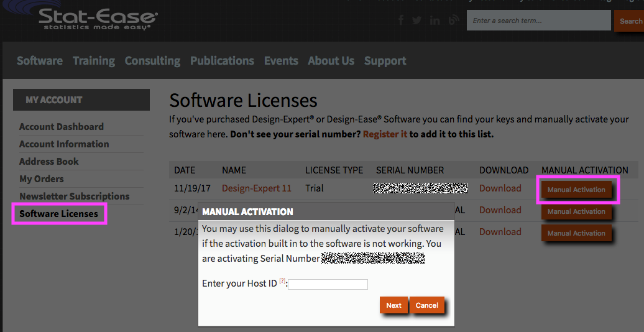Click the LICENSE TYPE column header

click(x=334, y=170)
